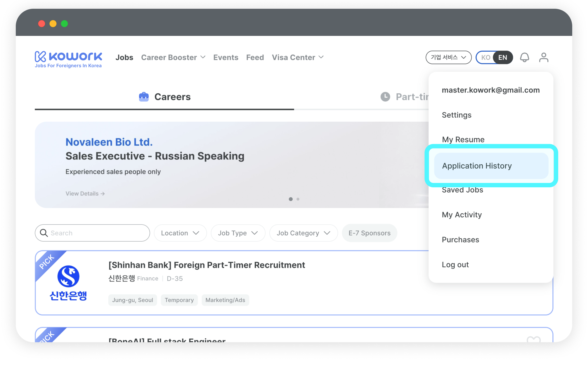The width and height of the screenshot is (588, 365).
Task: Switch language to EN
Action: [x=503, y=57]
